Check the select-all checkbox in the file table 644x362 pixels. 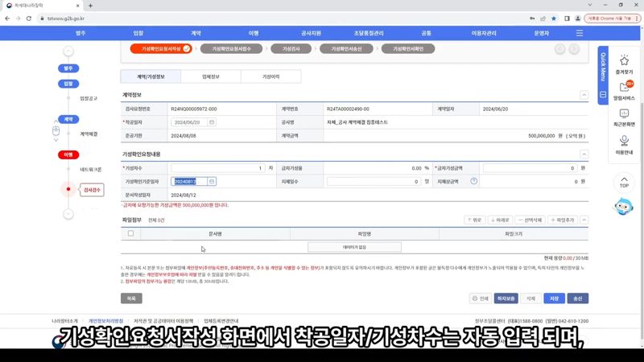tap(130, 233)
